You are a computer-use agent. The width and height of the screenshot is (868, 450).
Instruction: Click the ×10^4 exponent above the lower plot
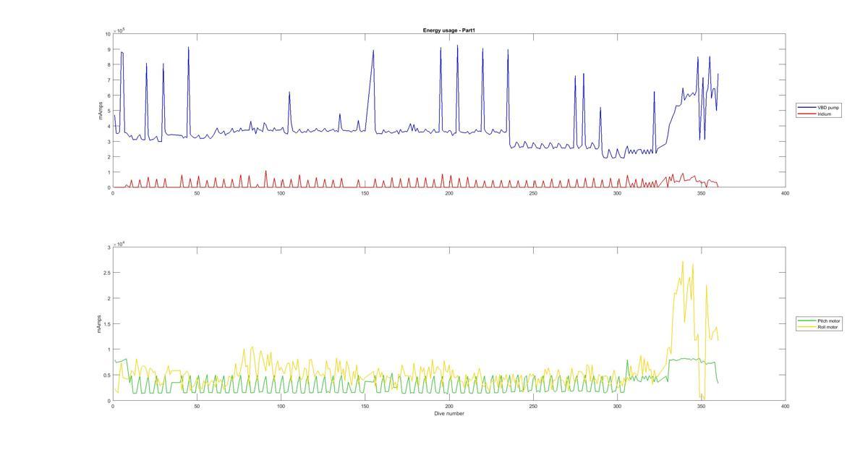coord(119,243)
